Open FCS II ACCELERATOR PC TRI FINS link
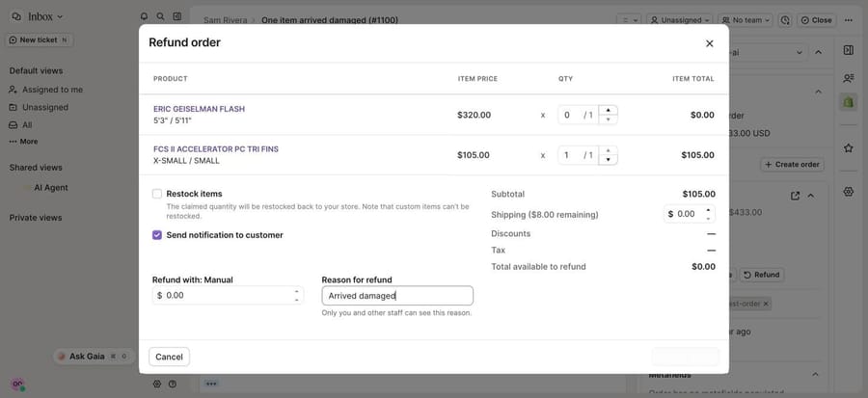 click(216, 149)
